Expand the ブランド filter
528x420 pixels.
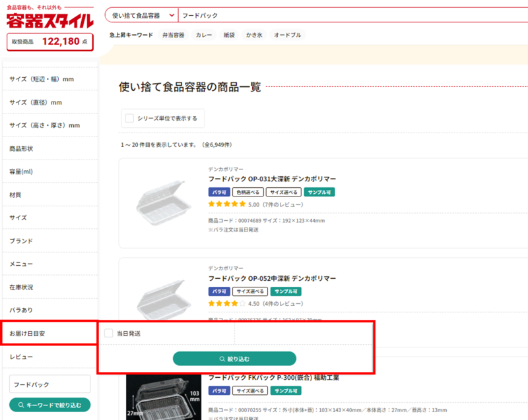point(49,241)
